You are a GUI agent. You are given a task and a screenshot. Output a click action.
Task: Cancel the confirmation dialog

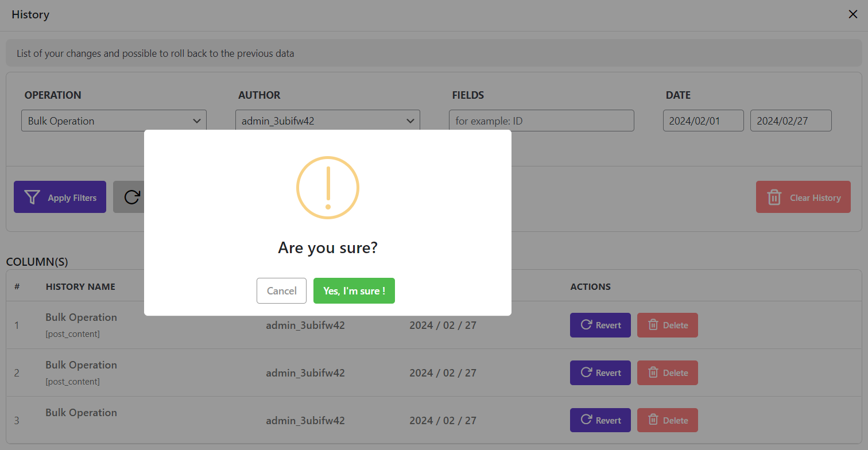(x=281, y=291)
